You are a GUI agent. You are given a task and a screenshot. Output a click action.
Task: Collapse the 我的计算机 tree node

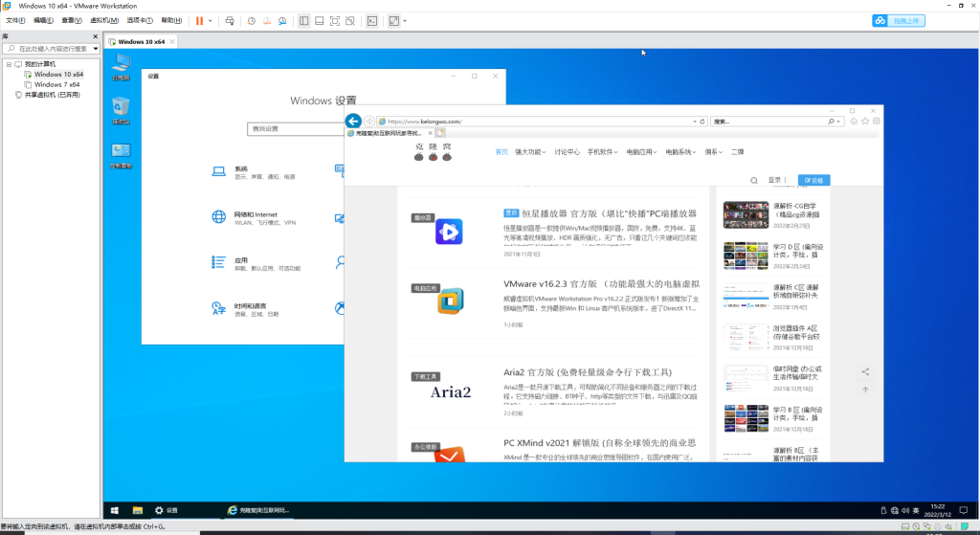[9, 64]
